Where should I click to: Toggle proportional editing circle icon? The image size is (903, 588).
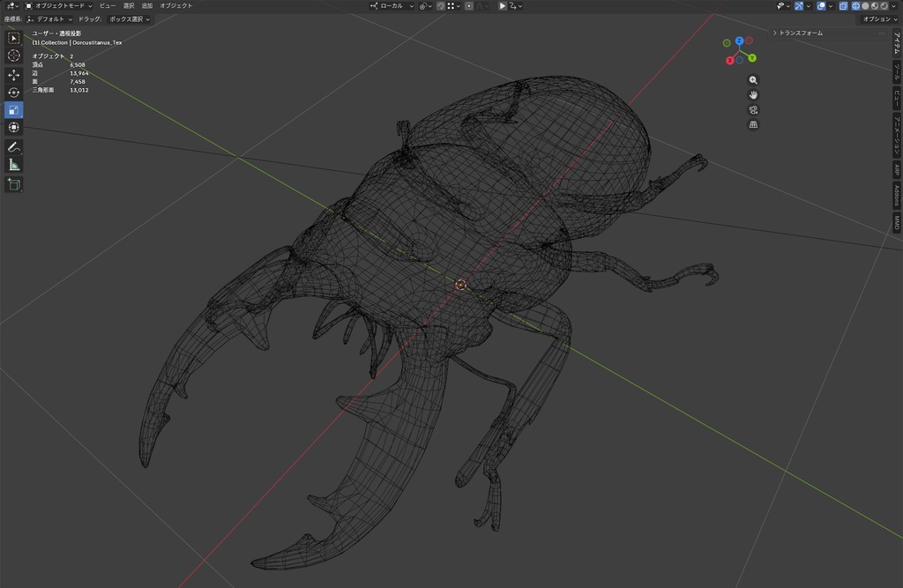tap(469, 6)
